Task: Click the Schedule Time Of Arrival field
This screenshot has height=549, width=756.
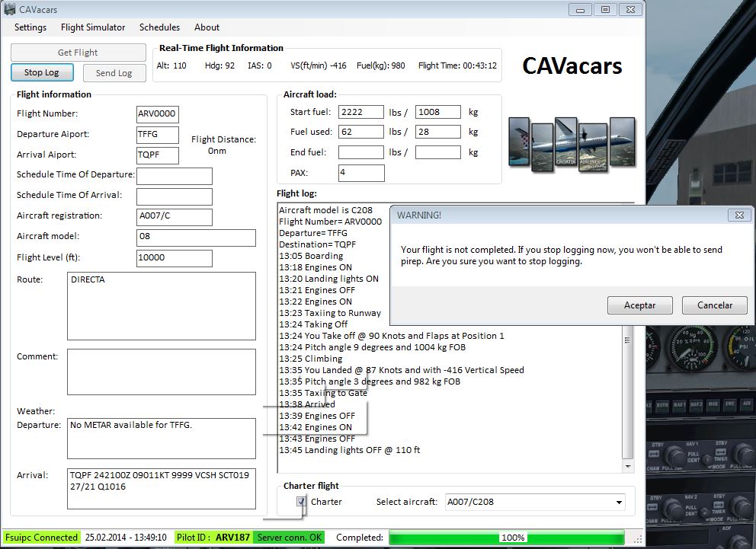Action: pos(175,196)
